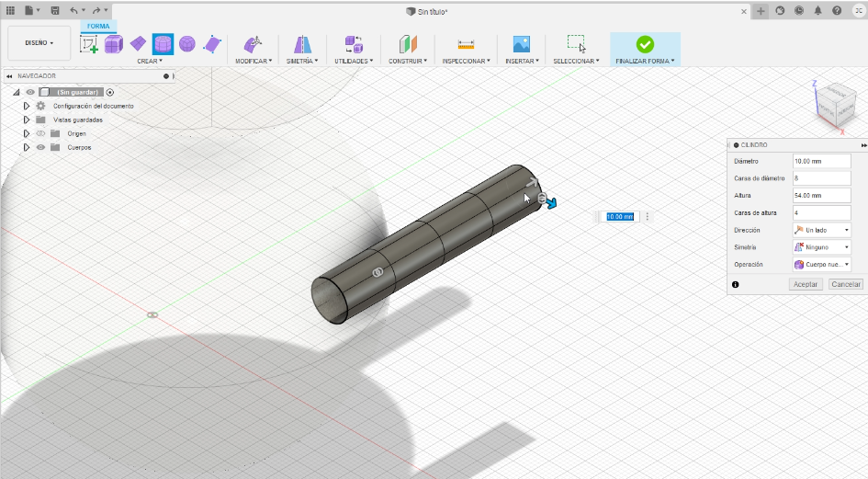Toggle visibility of the unsaved root component
The image size is (868, 479).
tap(30, 92)
